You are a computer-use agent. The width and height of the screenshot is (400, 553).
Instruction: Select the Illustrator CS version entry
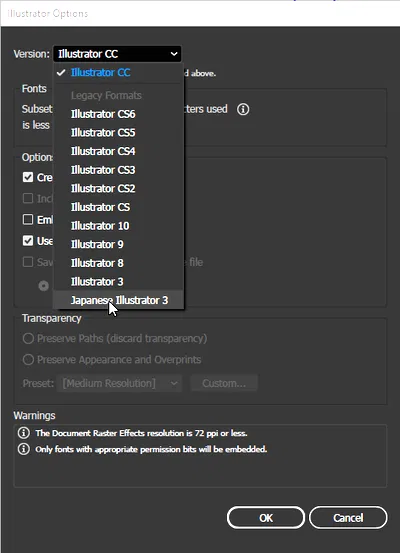point(118,207)
